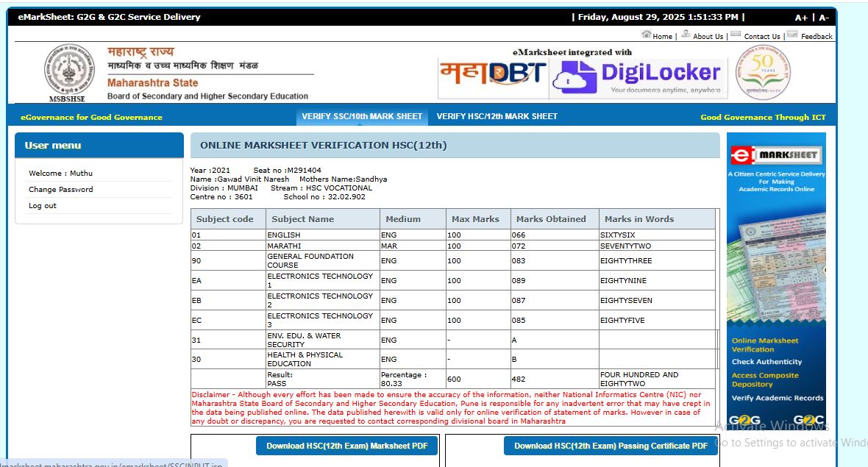Click the Feedback icon
The width and height of the screenshot is (868, 467).
point(792,34)
